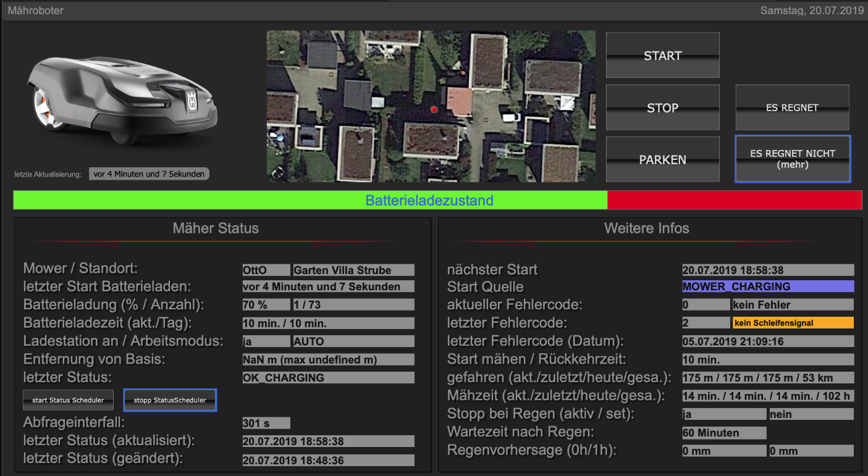868x476 pixels.
Task: Click the Arbeitsmodus AUTO field
Action: click(x=353, y=341)
